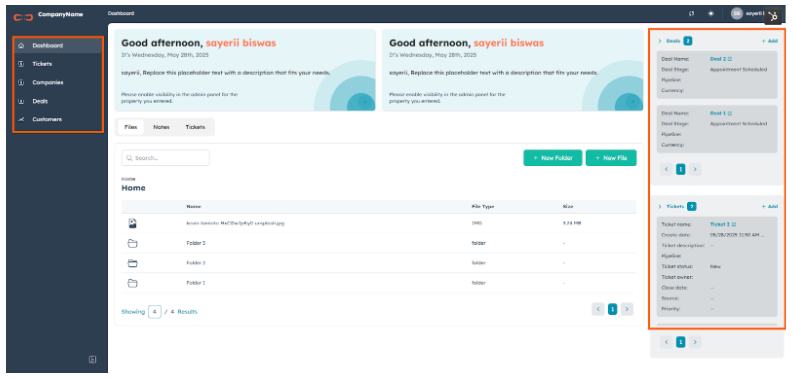Expand the Deals panel chevron
This screenshot has width=793, height=378.
(660, 41)
